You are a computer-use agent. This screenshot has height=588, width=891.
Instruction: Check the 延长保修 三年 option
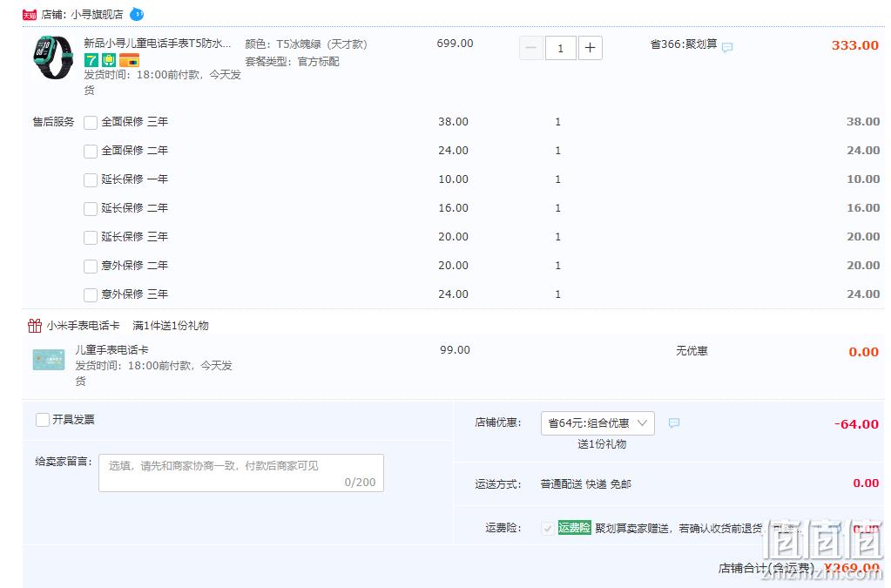[91, 238]
